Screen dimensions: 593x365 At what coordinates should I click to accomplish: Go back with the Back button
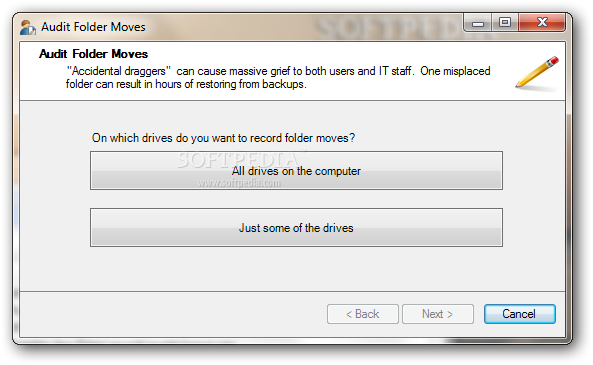(363, 314)
